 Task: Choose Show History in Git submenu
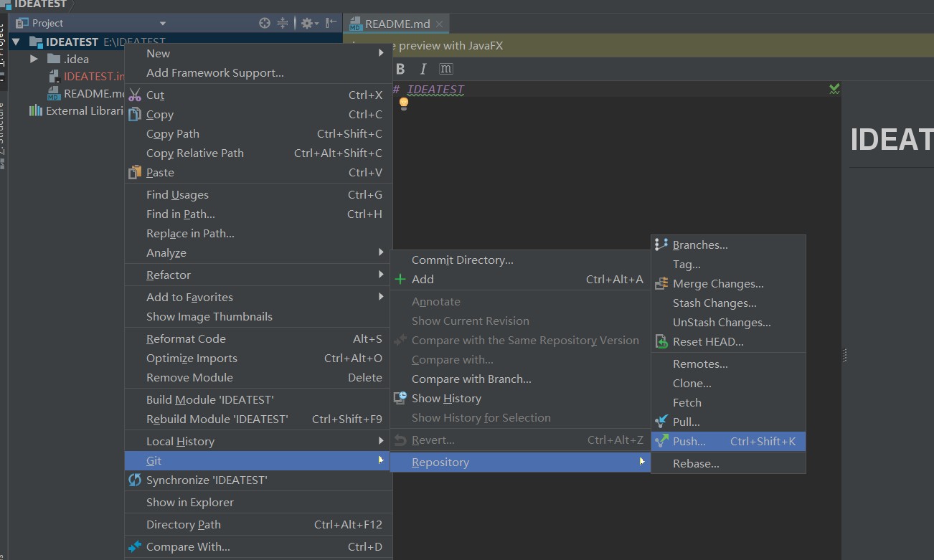point(520,398)
